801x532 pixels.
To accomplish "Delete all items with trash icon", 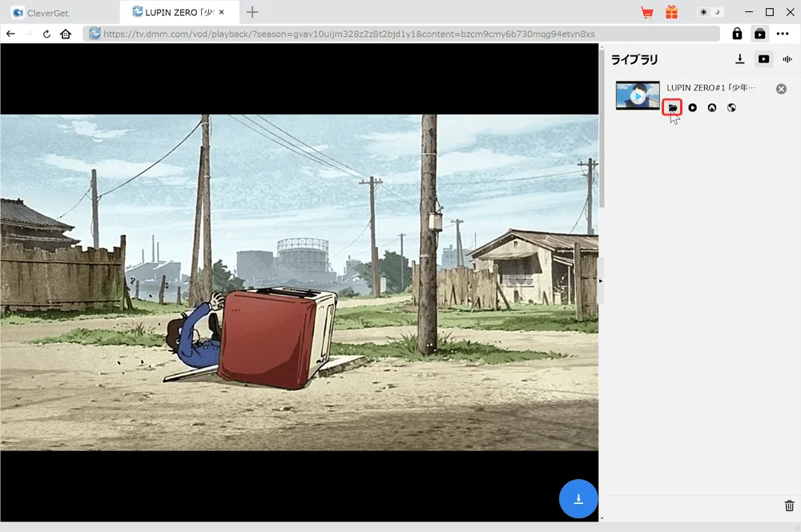I will tap(789, 506).
